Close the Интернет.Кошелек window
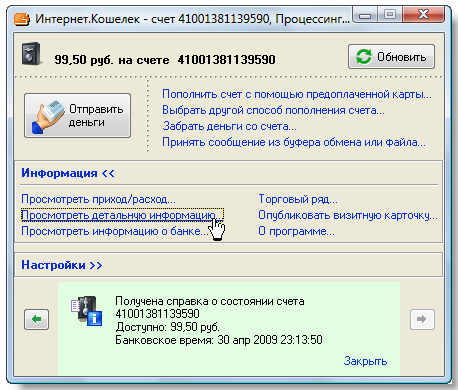Image resolution: width=458 pixels, height=390 pixels. click(423, 15)
